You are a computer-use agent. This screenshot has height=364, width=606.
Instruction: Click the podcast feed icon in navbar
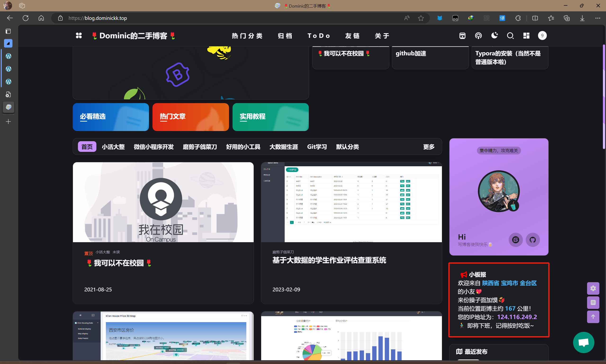[478, 36]
